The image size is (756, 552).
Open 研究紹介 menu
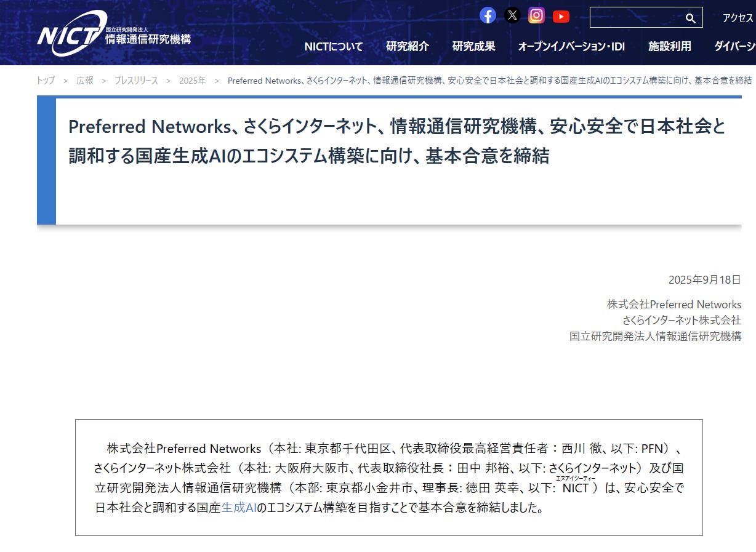[x=408, y=46]
